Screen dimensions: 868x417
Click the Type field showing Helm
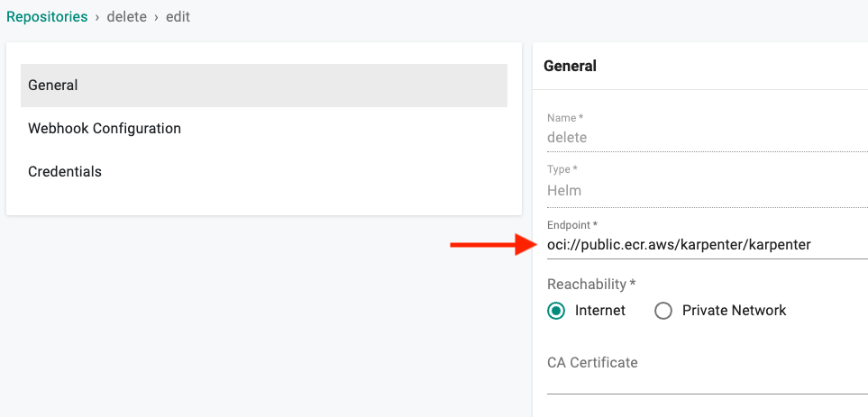[x=708, y=191]
